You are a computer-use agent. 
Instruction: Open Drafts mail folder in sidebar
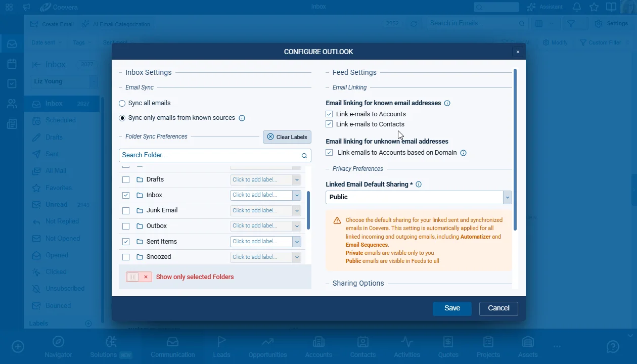pos(62,137)
